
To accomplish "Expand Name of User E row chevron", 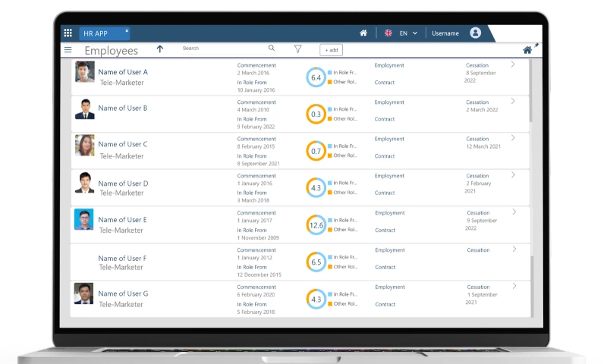I will (x=514, y=212).
